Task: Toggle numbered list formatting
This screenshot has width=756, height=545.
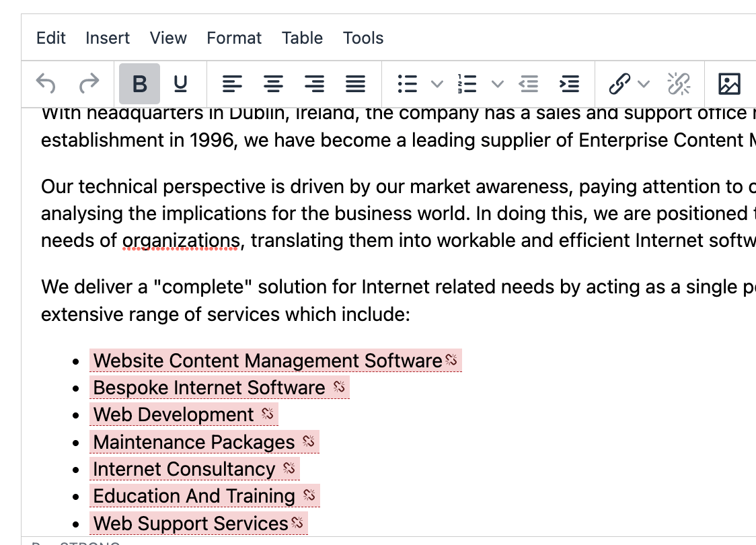Action: pos(466,83)
